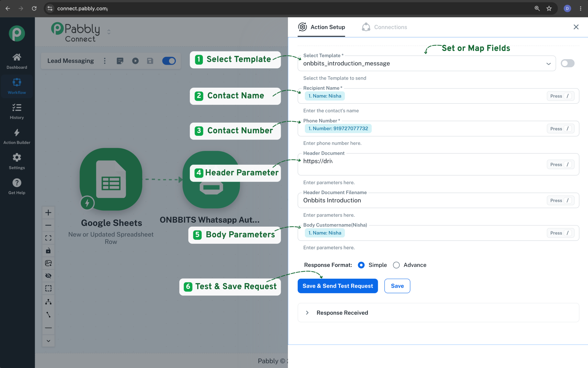Viewport: 588px width, 368px height.
Task: Click the workflow notes icon
Action: (120, 61)
